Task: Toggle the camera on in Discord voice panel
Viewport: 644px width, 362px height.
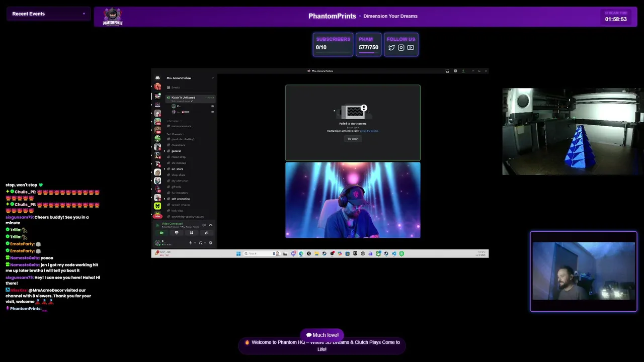Action: pos(162,233)
